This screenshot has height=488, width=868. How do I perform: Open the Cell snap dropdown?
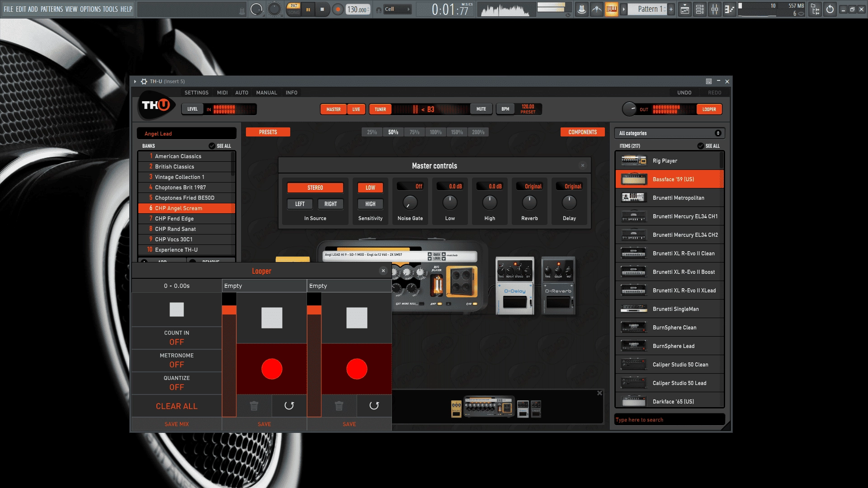[397, 9]
